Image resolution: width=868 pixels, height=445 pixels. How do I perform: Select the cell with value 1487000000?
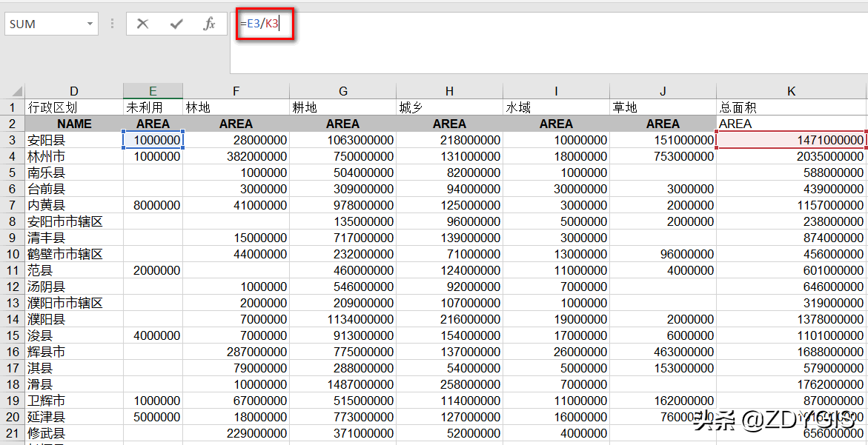pos(343,384)
